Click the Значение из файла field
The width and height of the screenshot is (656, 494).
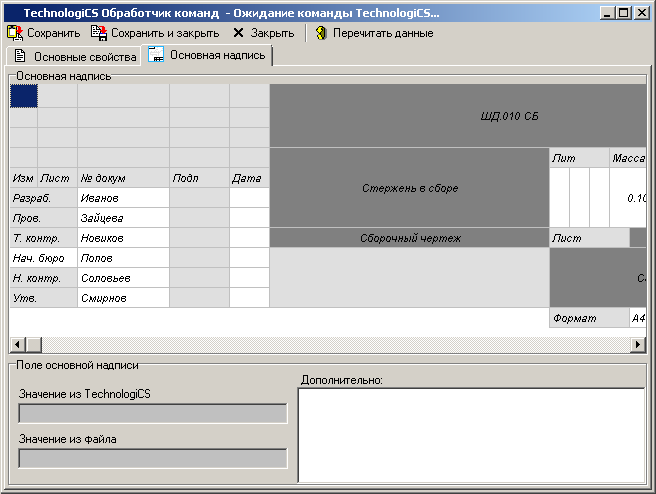pos(153,458)
